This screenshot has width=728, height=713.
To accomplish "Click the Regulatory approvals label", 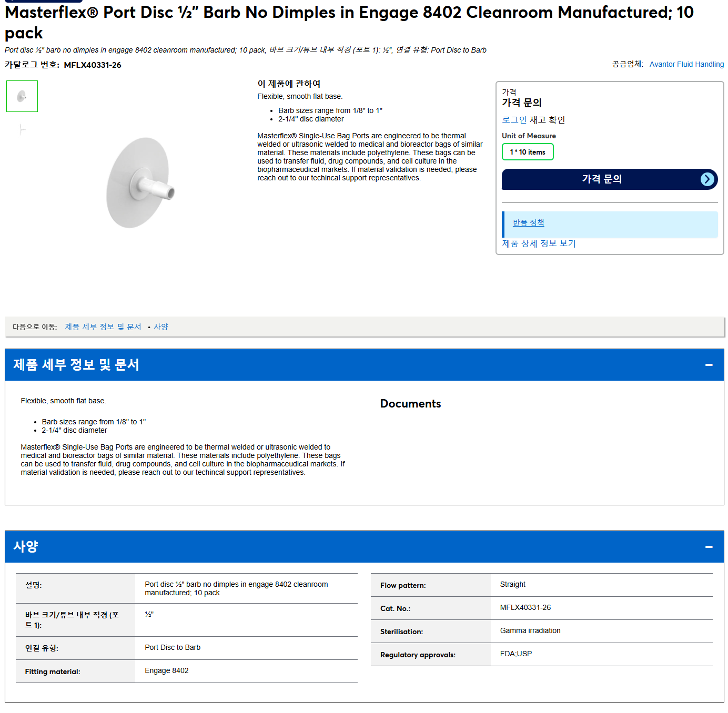I will pyautogui.click(x=418, y=655).
